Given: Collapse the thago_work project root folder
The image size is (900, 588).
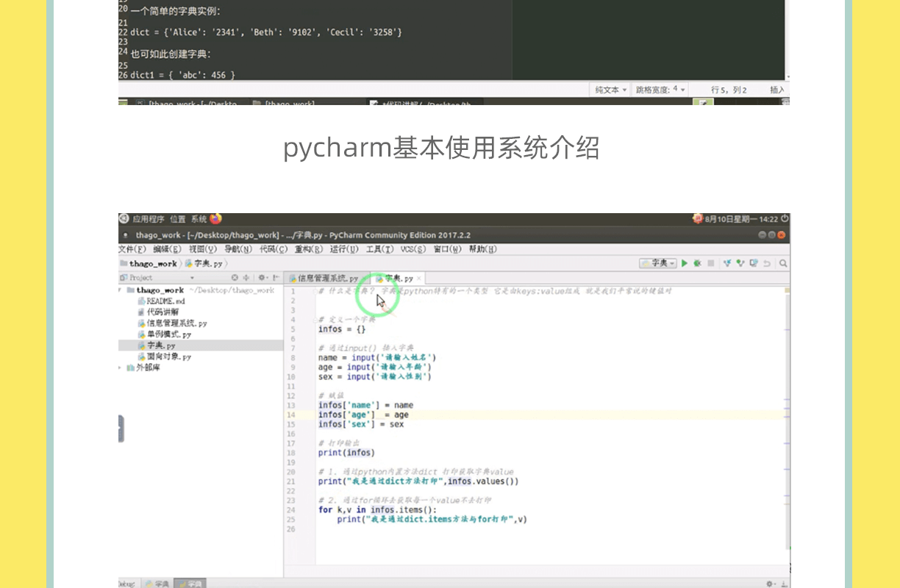Looking at the screenshot, I should pyautogui.click(x=121, y=290).
